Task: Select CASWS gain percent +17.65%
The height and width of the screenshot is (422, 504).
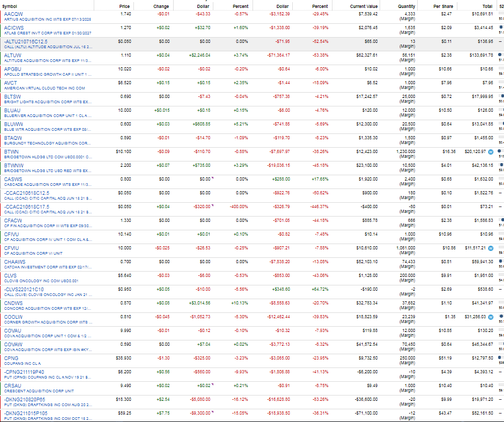Action: coord(320,179)
